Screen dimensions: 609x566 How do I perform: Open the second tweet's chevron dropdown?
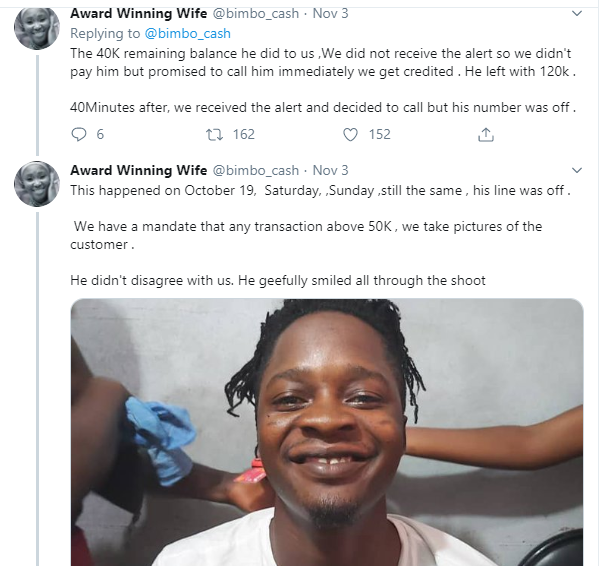(576, 171)
